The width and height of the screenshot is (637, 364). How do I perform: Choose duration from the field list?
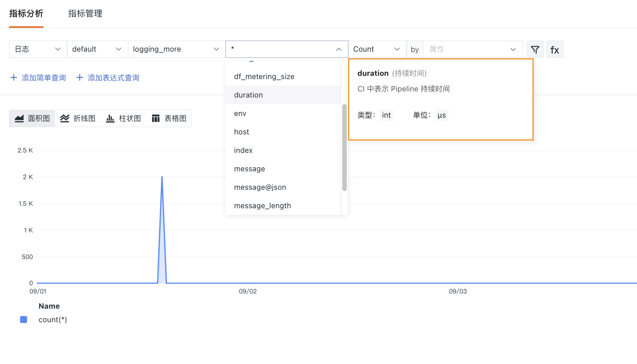[x=283, y=95]
